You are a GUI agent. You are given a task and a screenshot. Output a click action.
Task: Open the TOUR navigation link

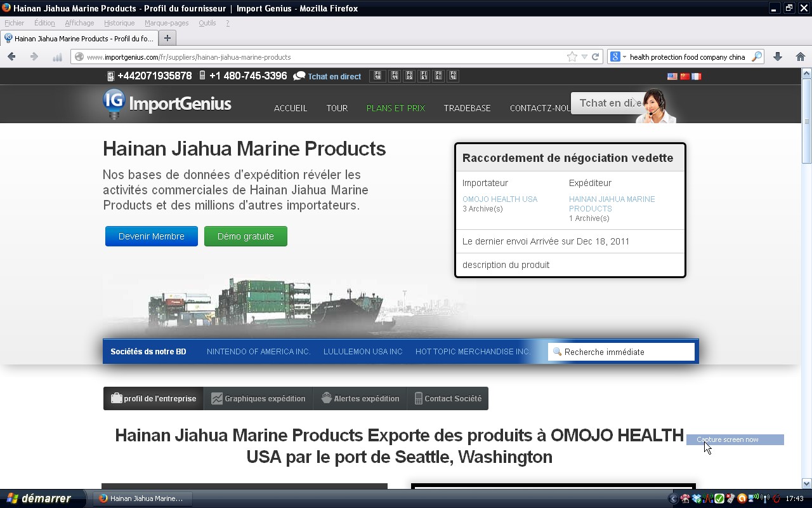pos(337,108)
